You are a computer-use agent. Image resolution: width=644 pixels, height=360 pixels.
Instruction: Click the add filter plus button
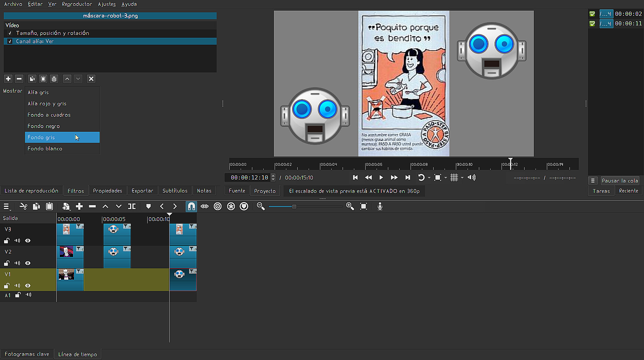tap(8, 79)
